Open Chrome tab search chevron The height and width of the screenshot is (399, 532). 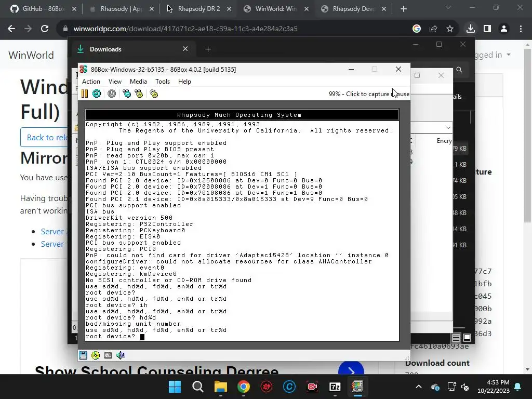[448, 7]
